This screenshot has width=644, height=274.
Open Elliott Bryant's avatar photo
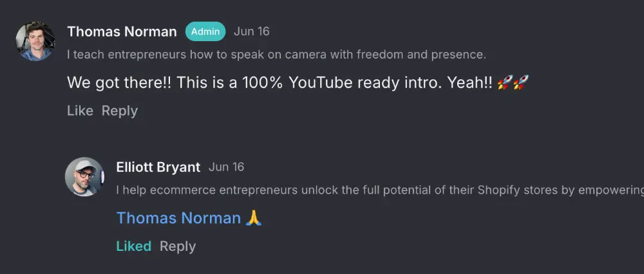pyautogui.click(x=84, y=177)
